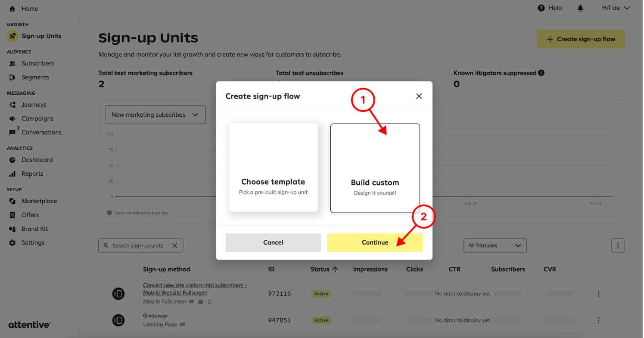
Task: Click the Search sign-up units field
Action: pyautogui.click(x=138, y=245)
